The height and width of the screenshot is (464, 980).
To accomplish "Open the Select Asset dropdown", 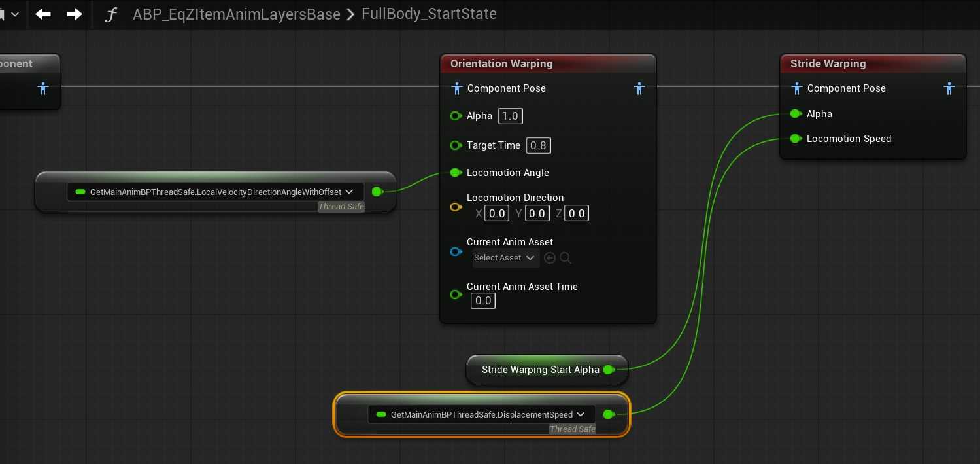I will click(505, 258).
